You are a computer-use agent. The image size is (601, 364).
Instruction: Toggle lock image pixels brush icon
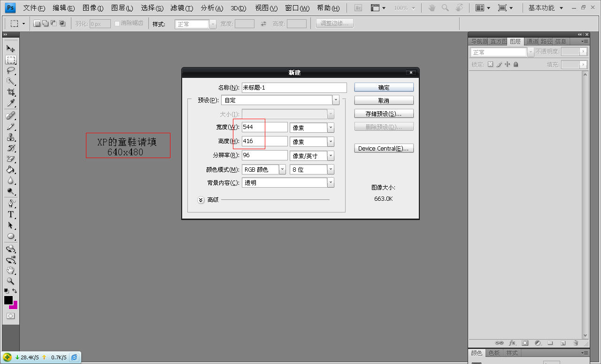[x=499, y=64]
